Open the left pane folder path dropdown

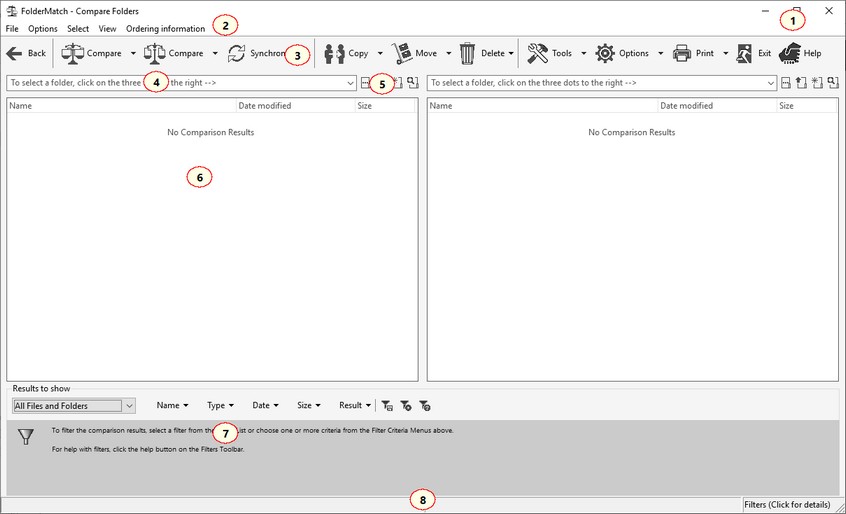click(x=350, y=83)
